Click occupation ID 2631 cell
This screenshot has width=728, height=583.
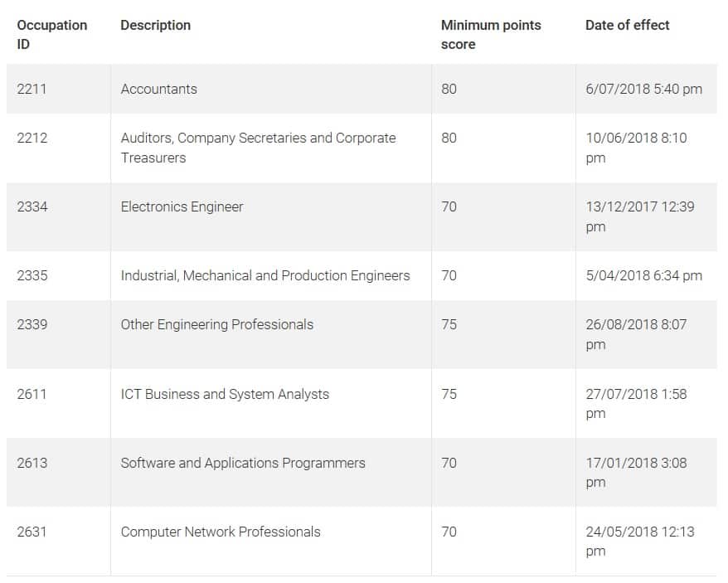click(x=32, y=532)
